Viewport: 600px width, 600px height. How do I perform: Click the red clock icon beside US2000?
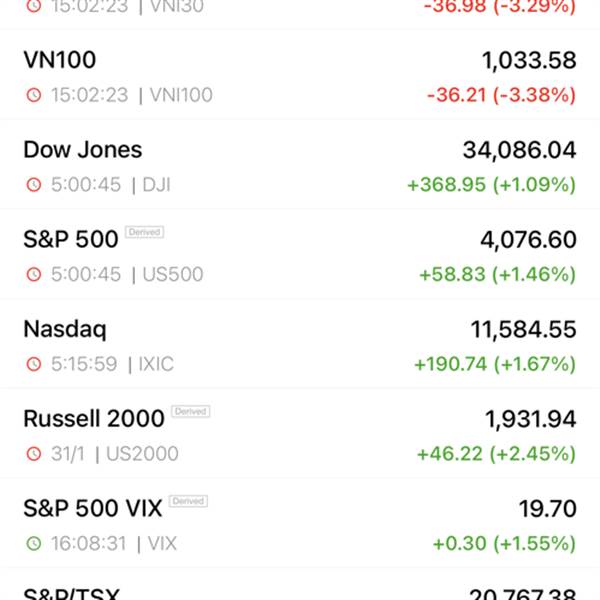coord(34,454)
